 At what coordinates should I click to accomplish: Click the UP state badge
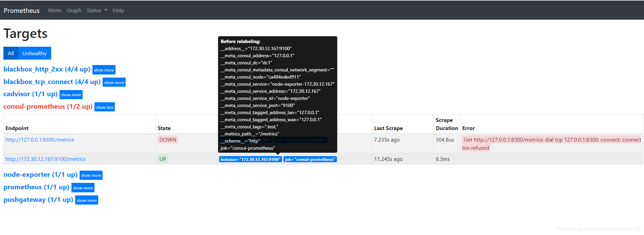tap(163, 159)
